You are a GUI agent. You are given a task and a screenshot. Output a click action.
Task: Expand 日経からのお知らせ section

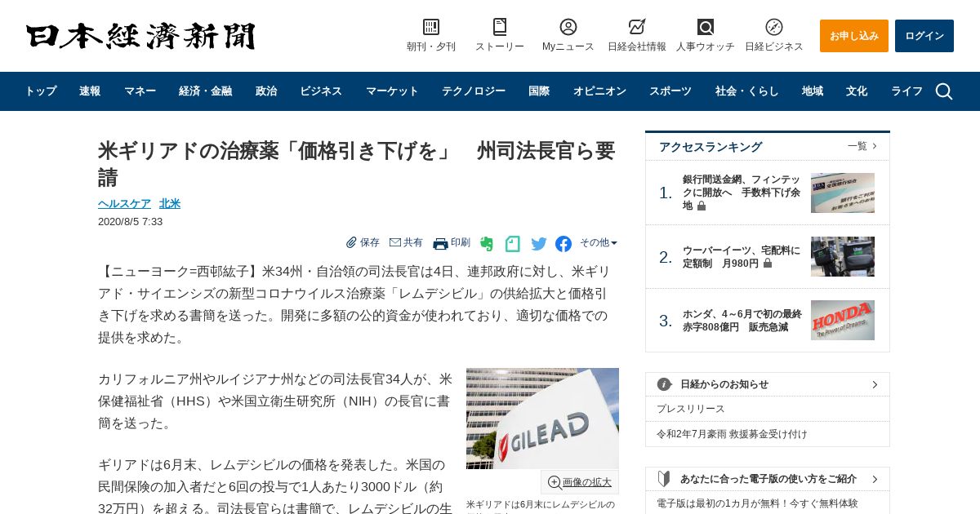click(x=768, y=384)
